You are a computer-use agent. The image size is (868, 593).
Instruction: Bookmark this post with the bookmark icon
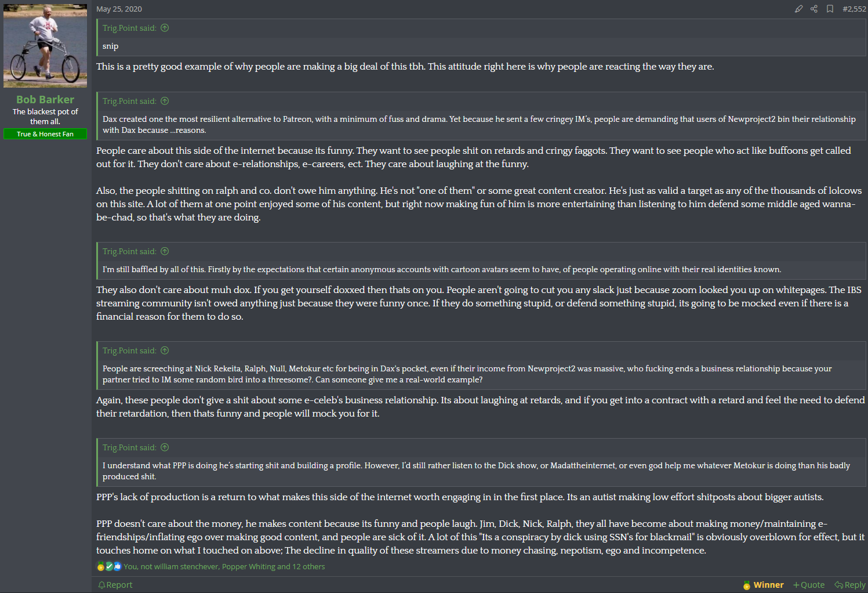(x=830, y=9)
